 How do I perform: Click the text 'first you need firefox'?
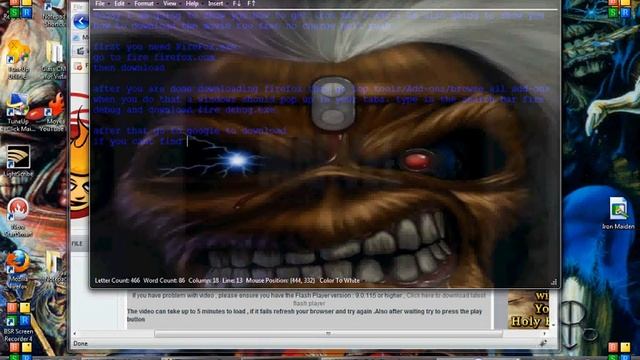(x=166, y=47)
